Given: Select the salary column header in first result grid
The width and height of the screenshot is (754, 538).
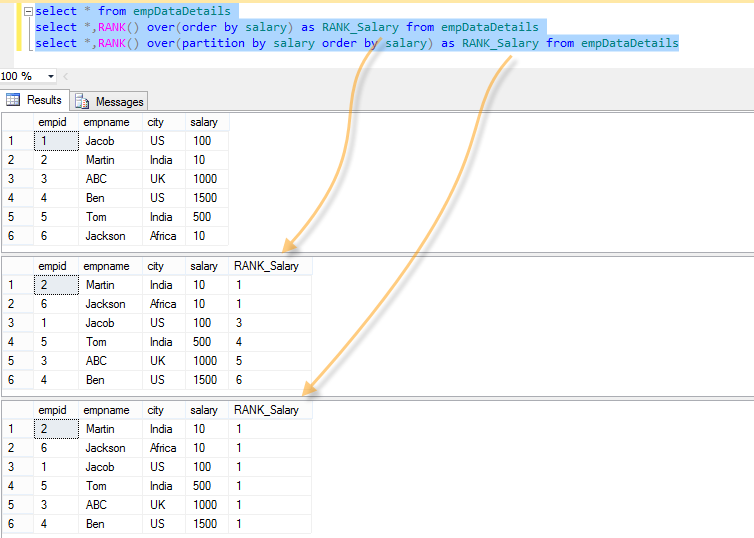Looking at the screenshot, I should click(x=207, y=122).
